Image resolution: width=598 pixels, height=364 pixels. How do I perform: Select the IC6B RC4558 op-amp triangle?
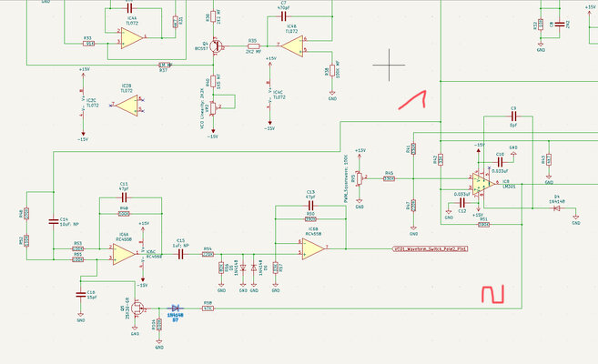[x=313, y=248]
